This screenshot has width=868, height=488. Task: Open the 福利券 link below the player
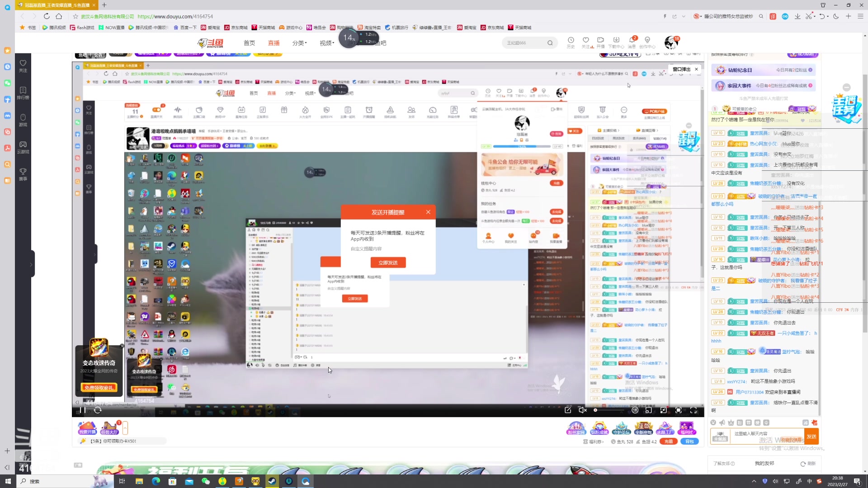[x=594, y=441]
